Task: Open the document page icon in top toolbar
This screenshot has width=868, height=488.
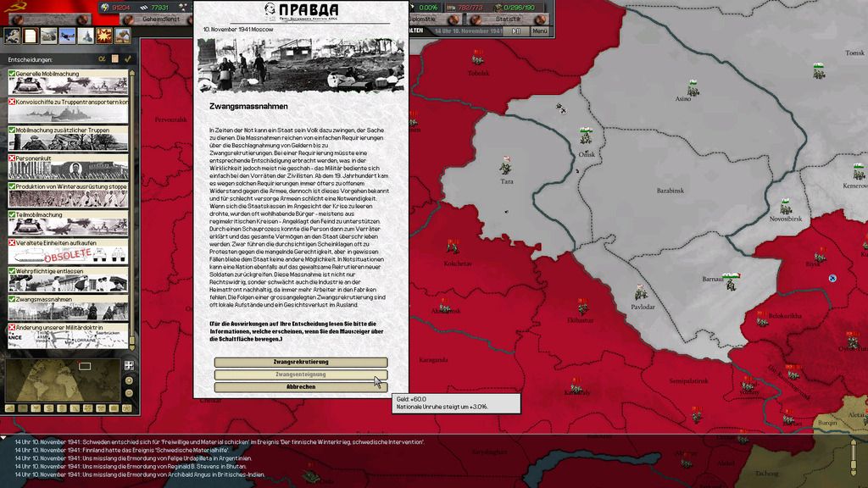Action: (x=31, y=36)
